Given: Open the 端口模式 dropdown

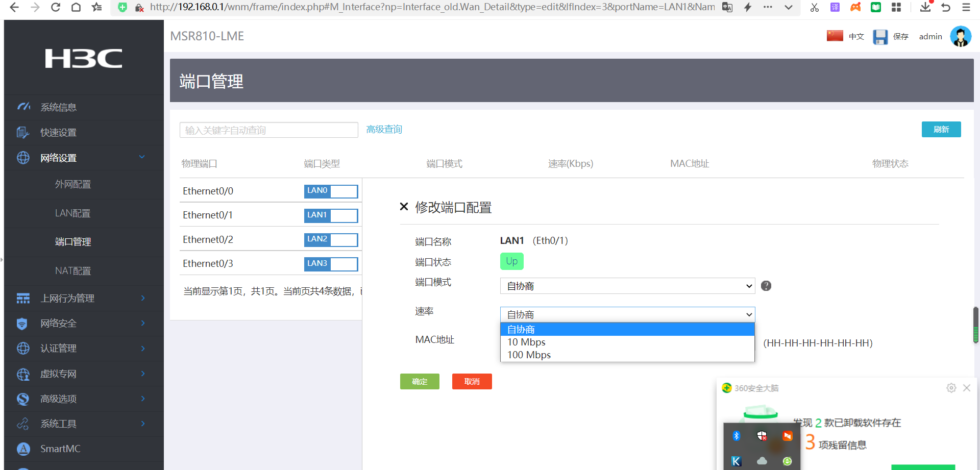Looking at the screenshot, I should tap(627, 286).
